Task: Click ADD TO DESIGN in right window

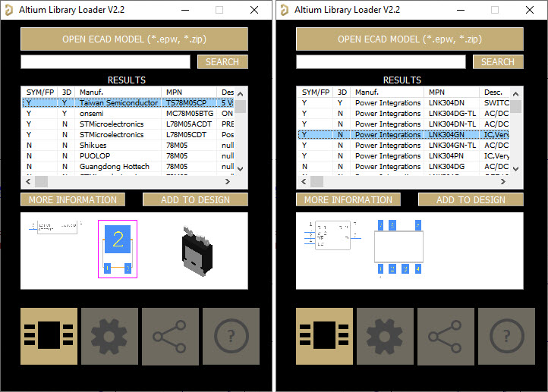Action: 471,199
